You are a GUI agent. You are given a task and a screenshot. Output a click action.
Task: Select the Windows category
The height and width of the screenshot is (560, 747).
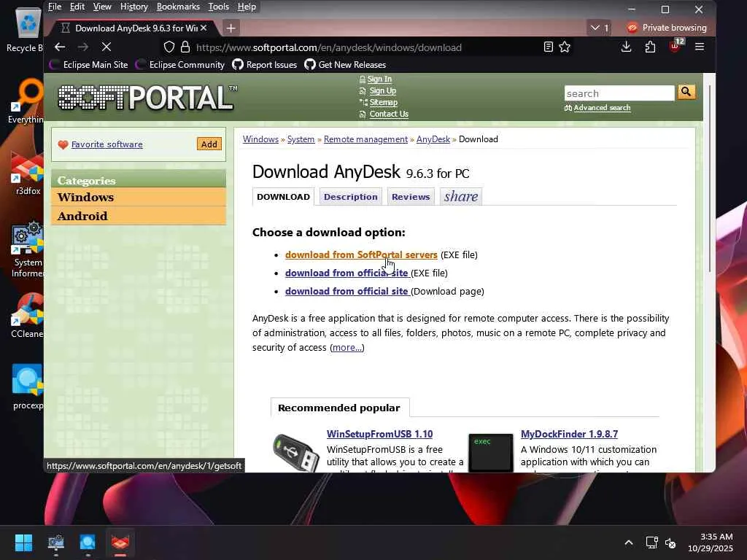(138, 197)
